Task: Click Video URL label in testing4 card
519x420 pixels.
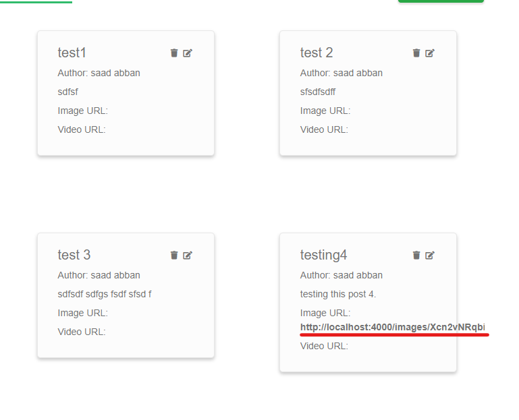Action: pyautogui.click(x=324, y=346)
